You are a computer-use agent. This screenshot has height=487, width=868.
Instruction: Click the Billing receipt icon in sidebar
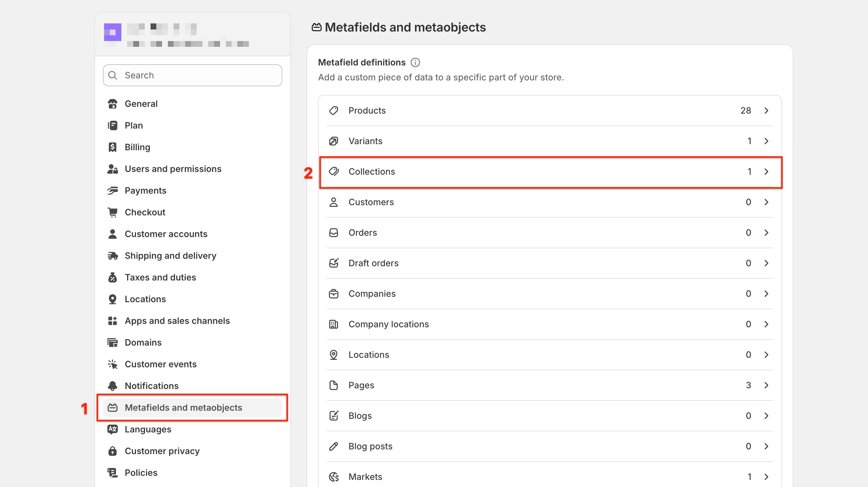pos(113,147)
